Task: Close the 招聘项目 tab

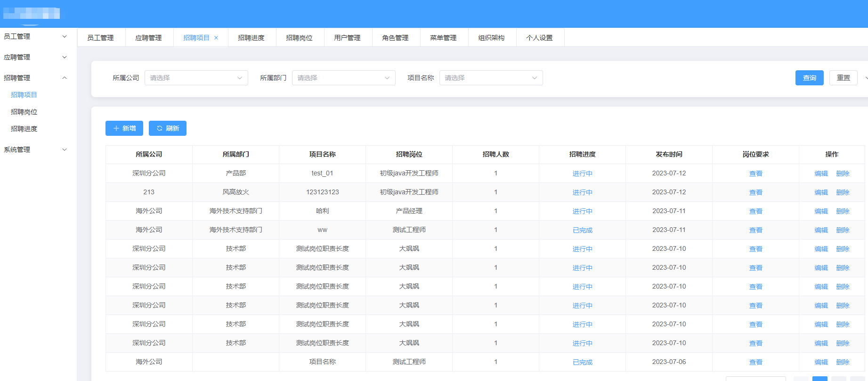Action: pyautogui.click(x=216, y=38)
